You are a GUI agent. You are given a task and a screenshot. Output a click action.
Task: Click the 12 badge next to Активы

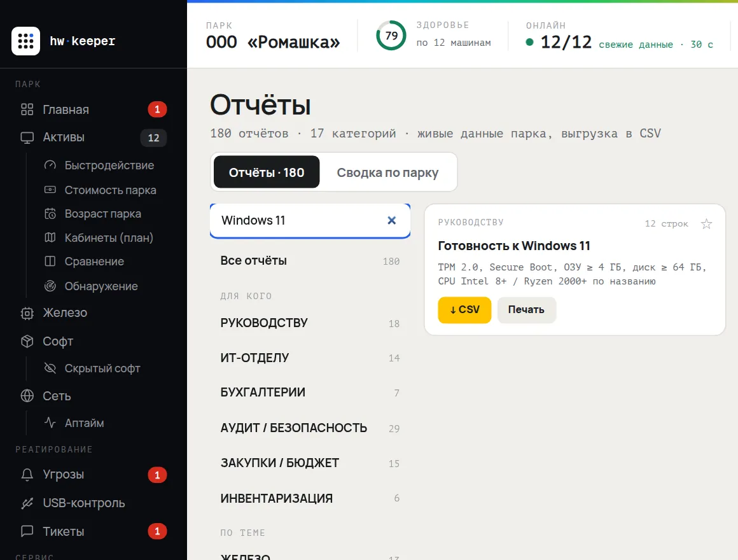click(153, 137)
